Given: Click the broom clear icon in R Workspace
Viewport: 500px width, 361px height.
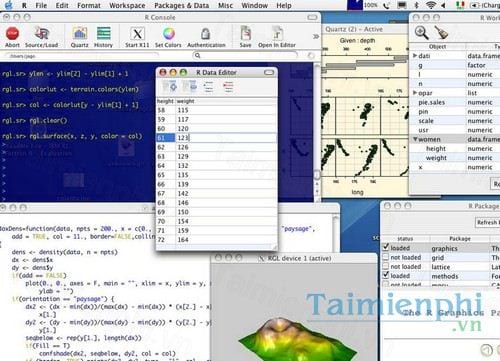Looking at the screenshot, I should 442,32.
